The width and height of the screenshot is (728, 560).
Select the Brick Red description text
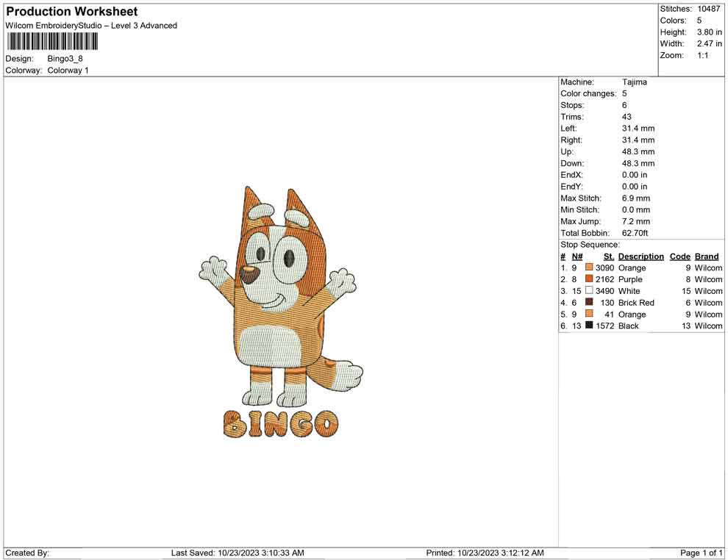tap(636, 303)
